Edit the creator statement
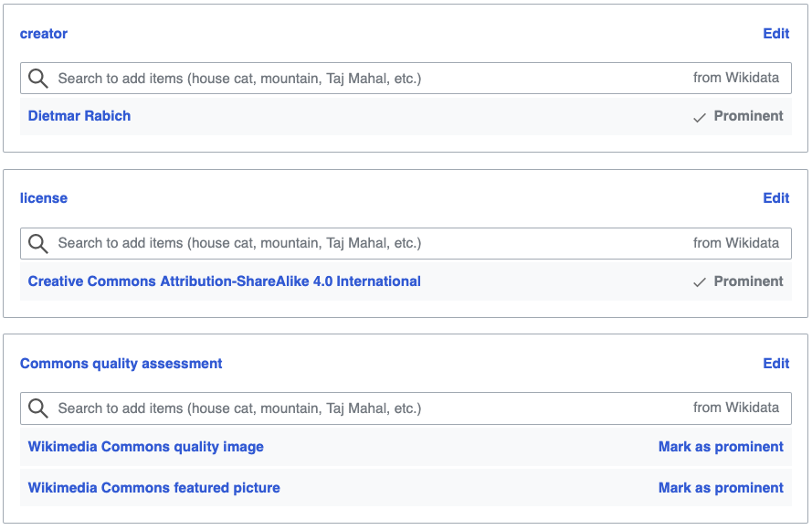This screenshot has width=812, height=530. tap(775, 34)
